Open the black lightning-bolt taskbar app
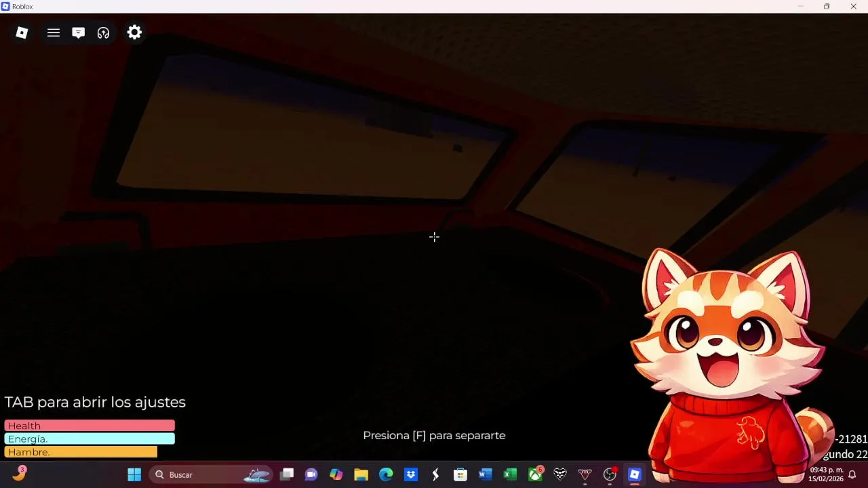 pyautogui.click(x=435, y=474)
